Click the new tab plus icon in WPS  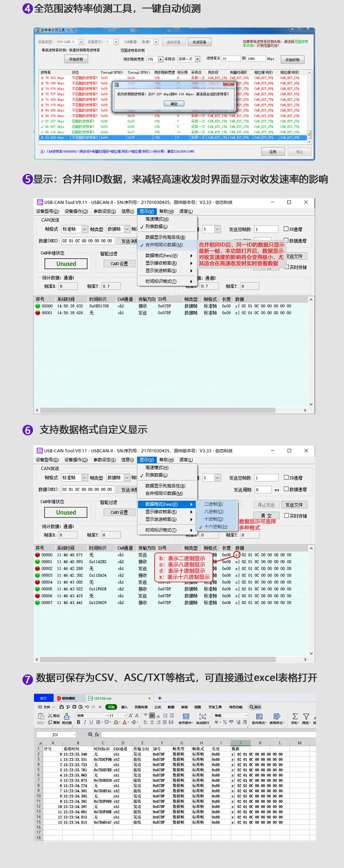click(x=160, y=698)
